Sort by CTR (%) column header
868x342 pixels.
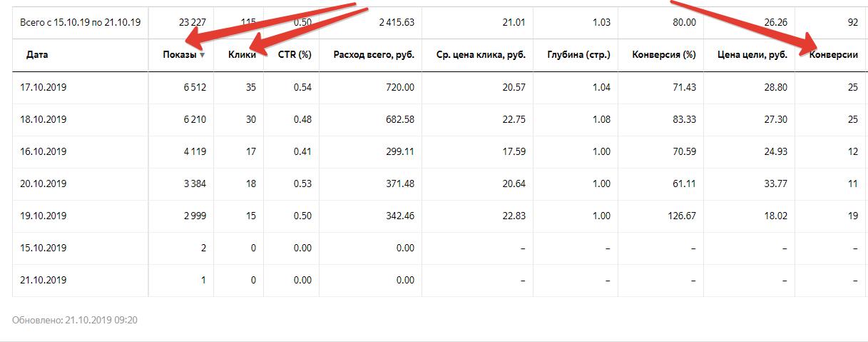pos(295,54)
